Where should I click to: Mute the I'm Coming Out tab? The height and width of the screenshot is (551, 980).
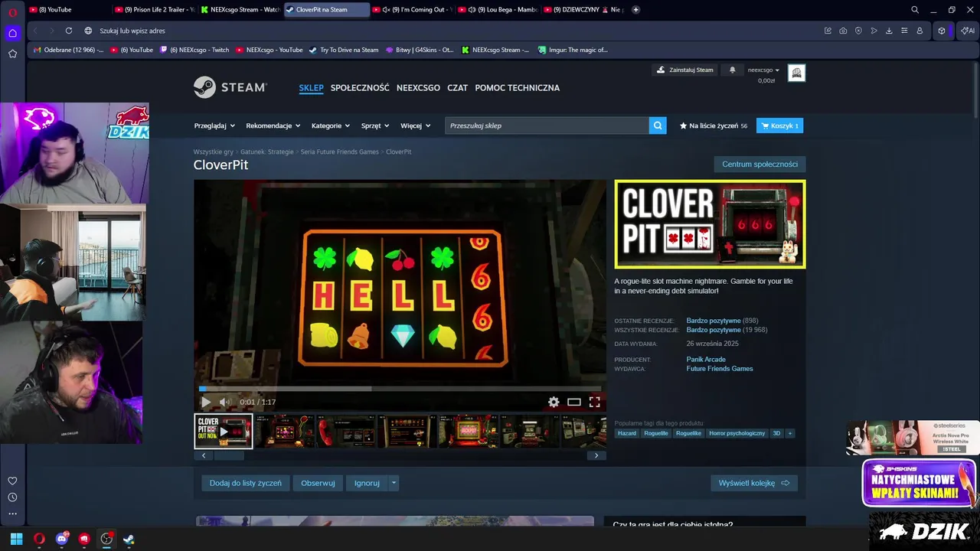386,10
